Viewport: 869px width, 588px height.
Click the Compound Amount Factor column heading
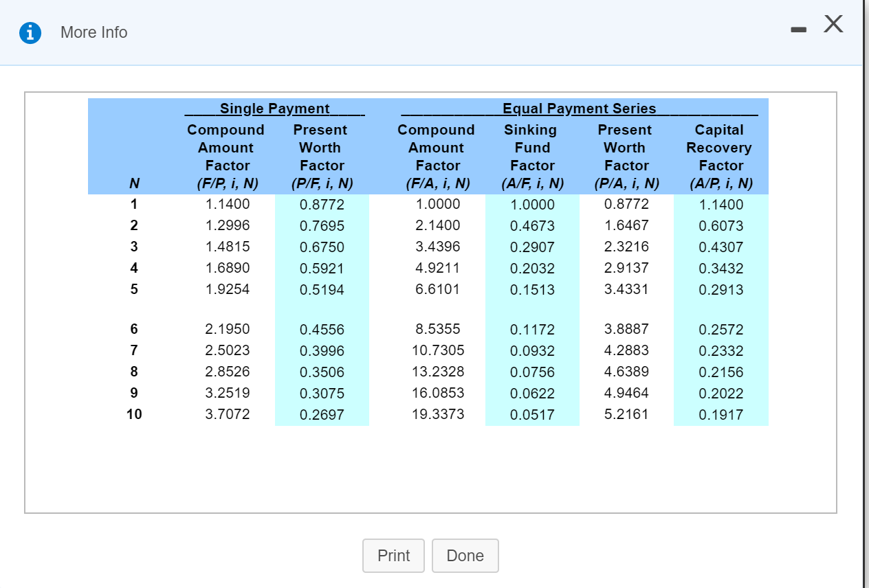(x=227, y=147)
